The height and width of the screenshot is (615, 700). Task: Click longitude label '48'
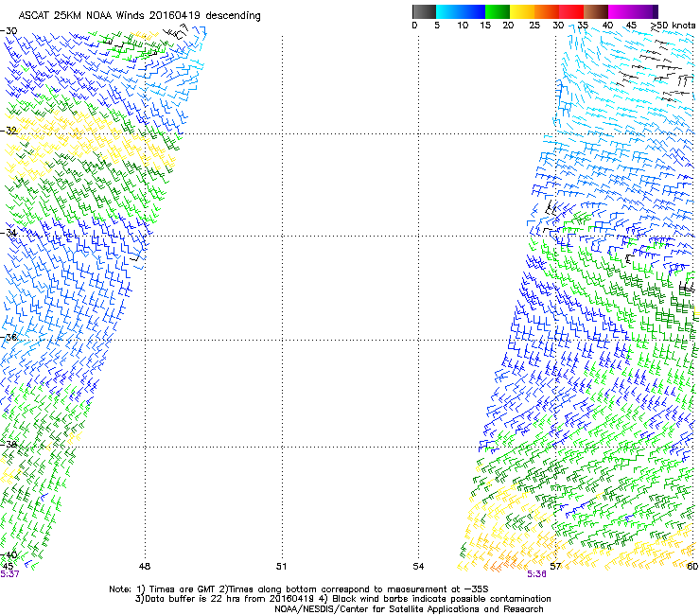(145, 567)
